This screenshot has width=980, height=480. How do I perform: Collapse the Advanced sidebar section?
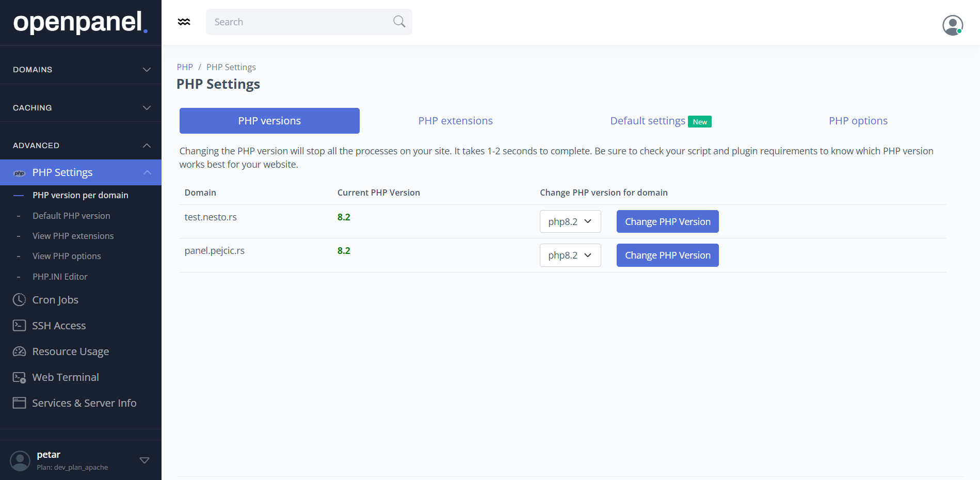pyautogui.click(x=147, y=146)
